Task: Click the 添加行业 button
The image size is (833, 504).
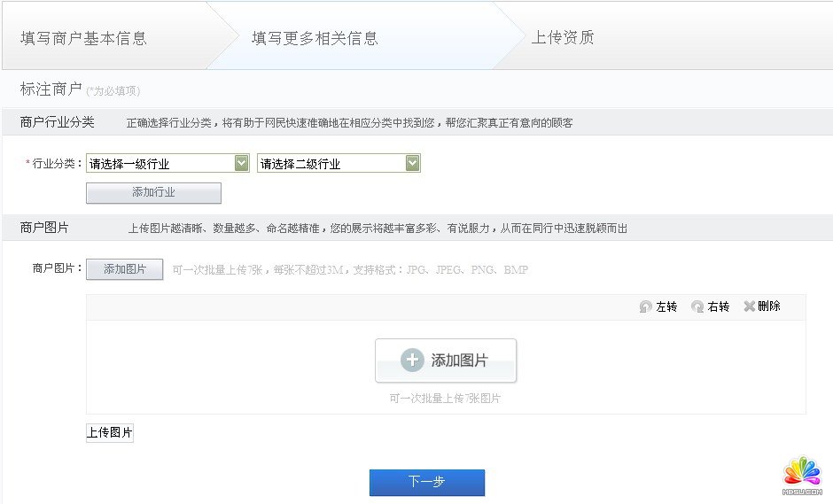Action: [x=153, y=193]
